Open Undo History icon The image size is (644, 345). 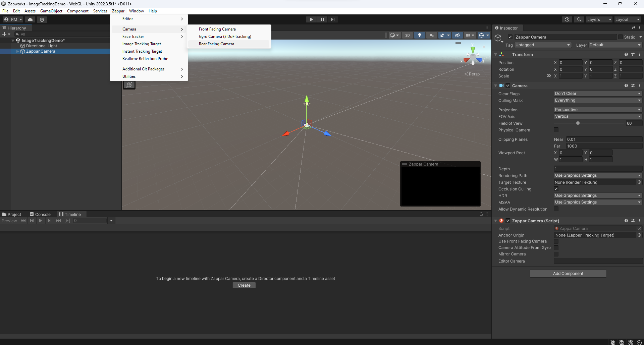click(x=567, y=19)
